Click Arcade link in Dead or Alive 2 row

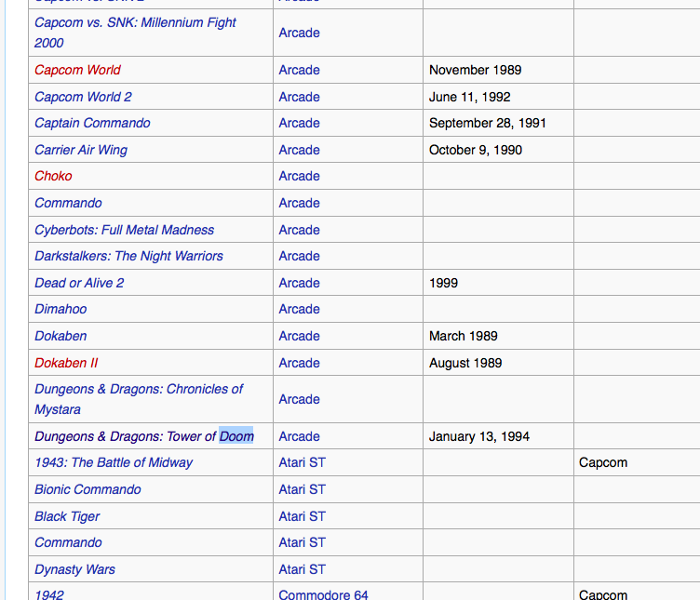tap(299, 283)
